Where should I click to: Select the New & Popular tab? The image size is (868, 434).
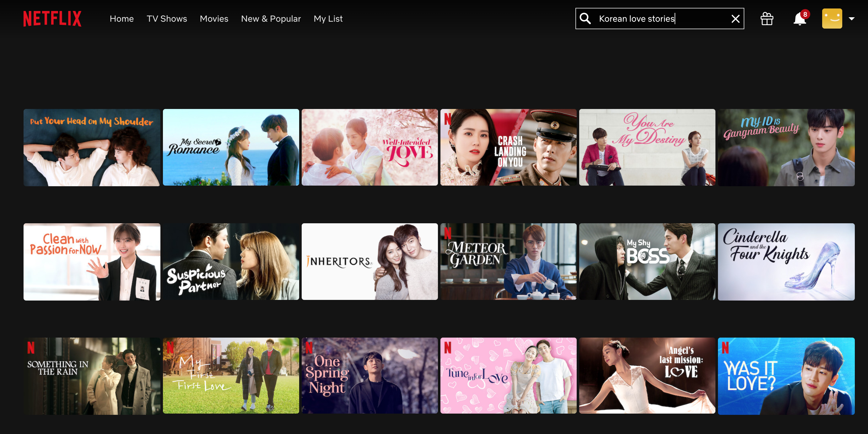(x=271, y=18)
